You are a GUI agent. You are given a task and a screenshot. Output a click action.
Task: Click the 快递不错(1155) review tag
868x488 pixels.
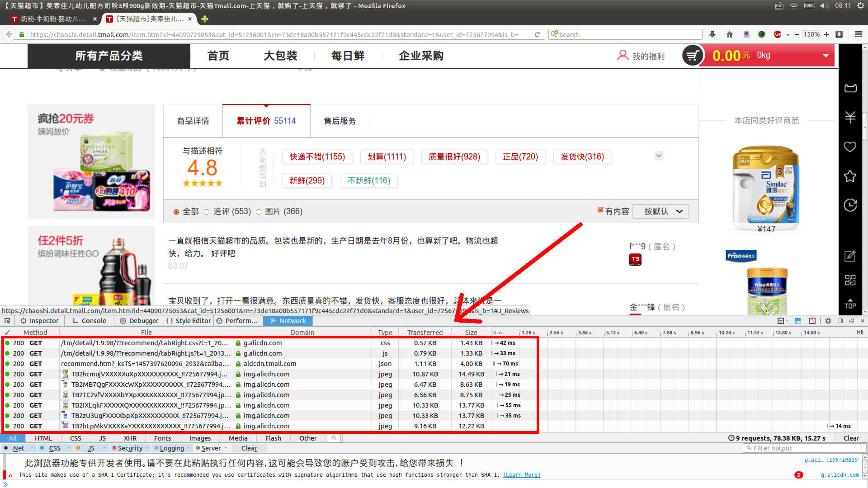pyautogui.click(x=317, y=157)
